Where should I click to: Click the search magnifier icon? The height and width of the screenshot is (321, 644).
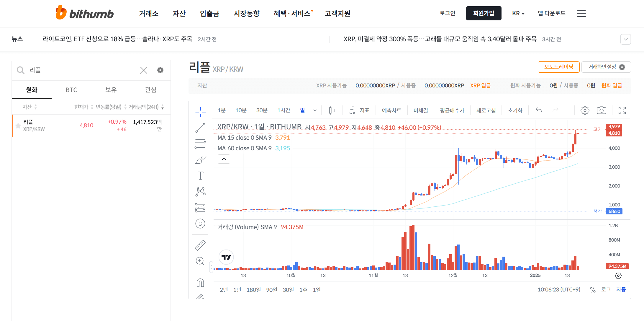tap(20, 70)
